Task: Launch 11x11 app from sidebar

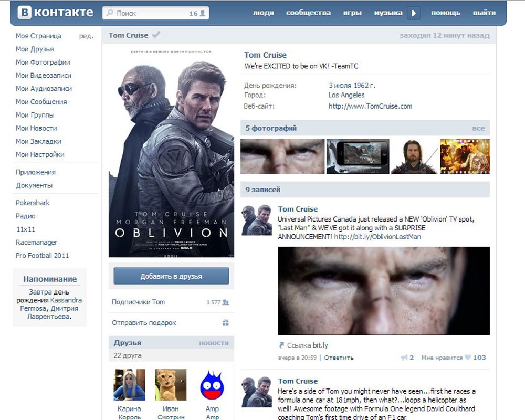Action: [26, 229]
